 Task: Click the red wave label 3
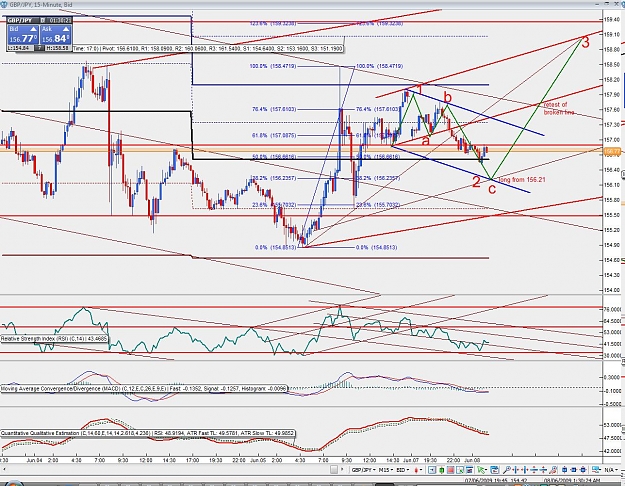point(585,42)
